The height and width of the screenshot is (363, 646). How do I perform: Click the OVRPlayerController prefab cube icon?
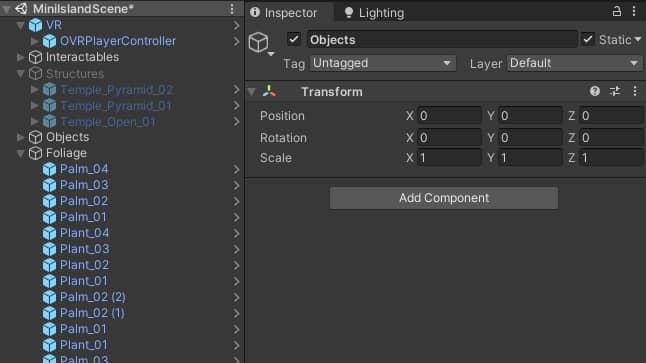pyautogui.click(x=49, y=41)
